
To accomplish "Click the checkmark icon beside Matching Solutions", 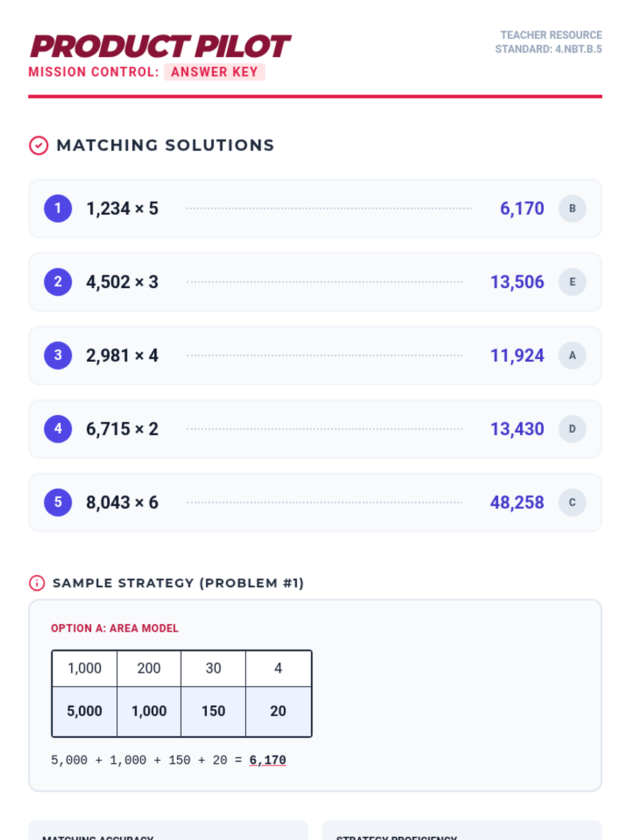I will pyautogui.click(x=38, y=145).
